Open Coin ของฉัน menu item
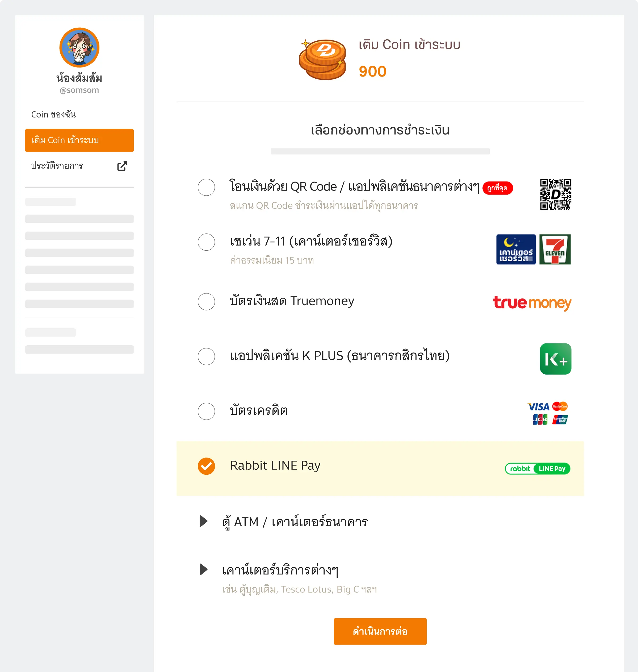This screenshot has width=638, height=672. coord(54,114)
